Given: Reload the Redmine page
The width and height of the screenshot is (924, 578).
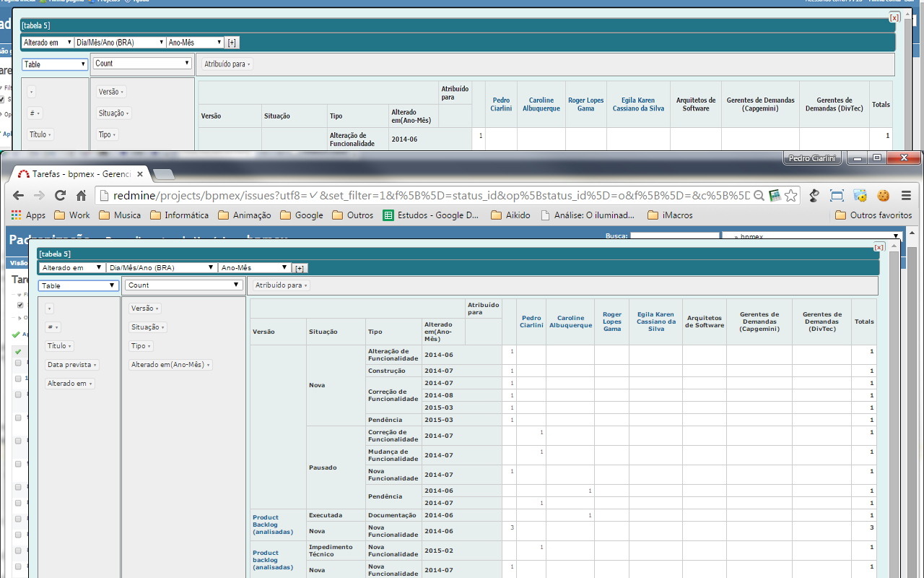Looking at the screenshot, I should coord(60,195).
